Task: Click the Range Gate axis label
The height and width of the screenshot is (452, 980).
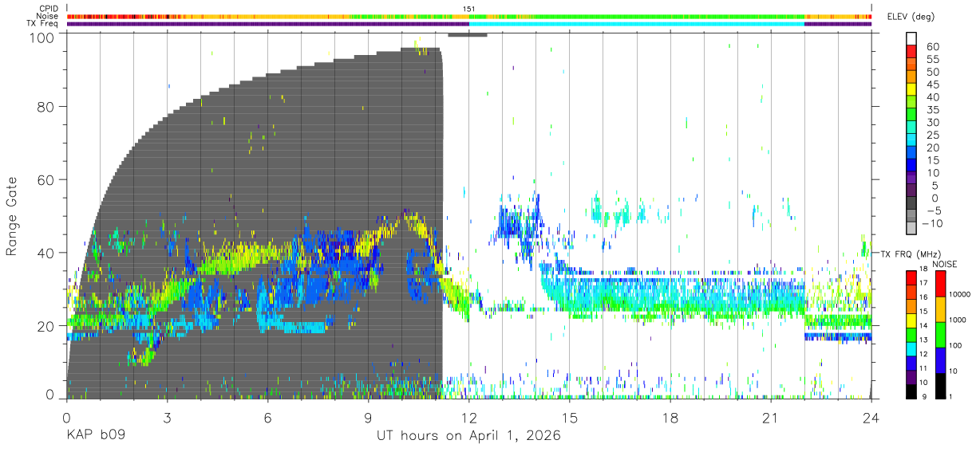Action: (x=13, y=215)
